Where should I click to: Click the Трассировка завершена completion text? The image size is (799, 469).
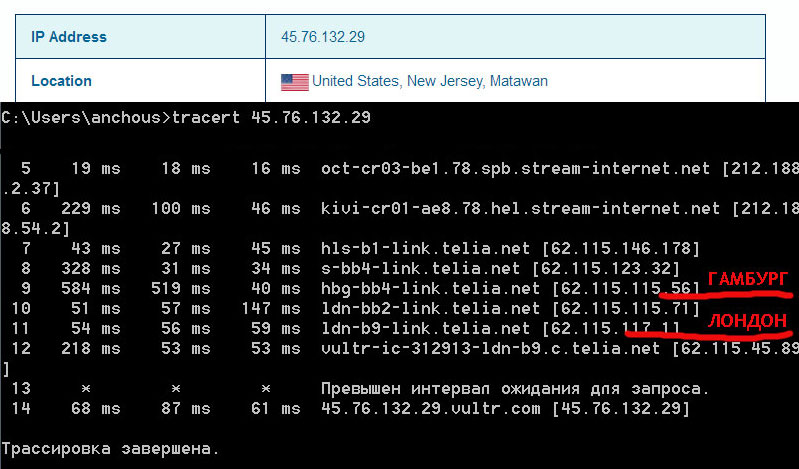coord(110,447)
